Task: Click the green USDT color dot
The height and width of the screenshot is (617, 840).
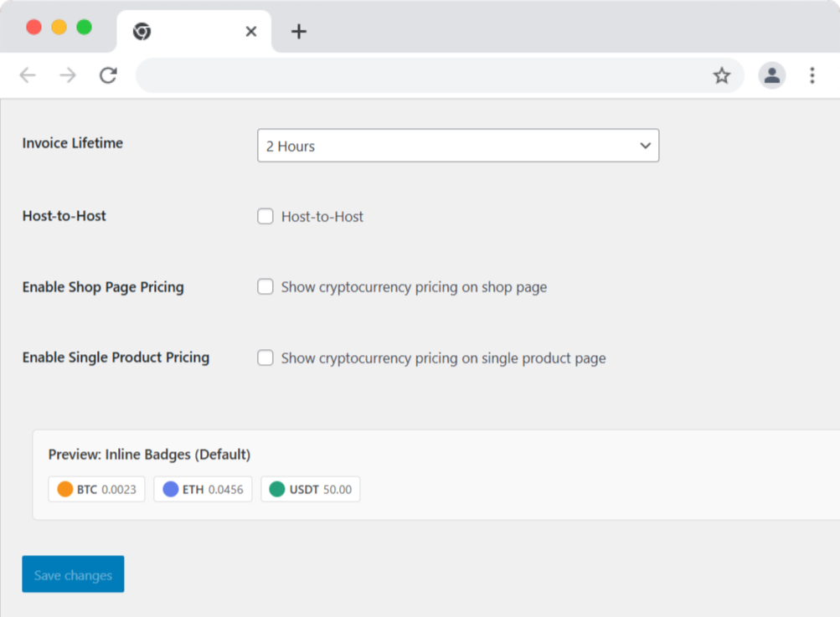Action: tap(277, 490)
